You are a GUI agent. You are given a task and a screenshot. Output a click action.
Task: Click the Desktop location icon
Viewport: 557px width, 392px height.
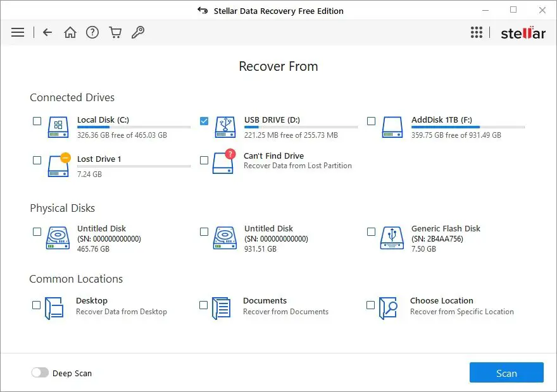coord(54,308)
